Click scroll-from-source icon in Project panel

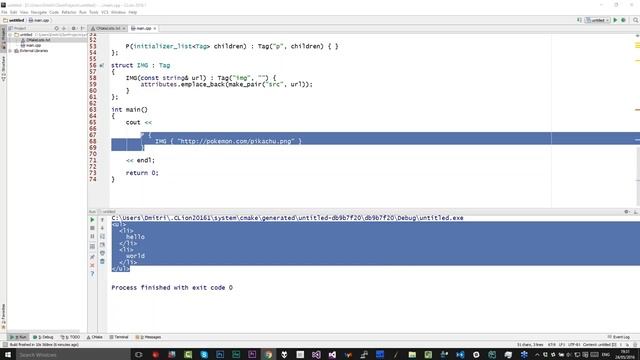[x=56, y=28]
